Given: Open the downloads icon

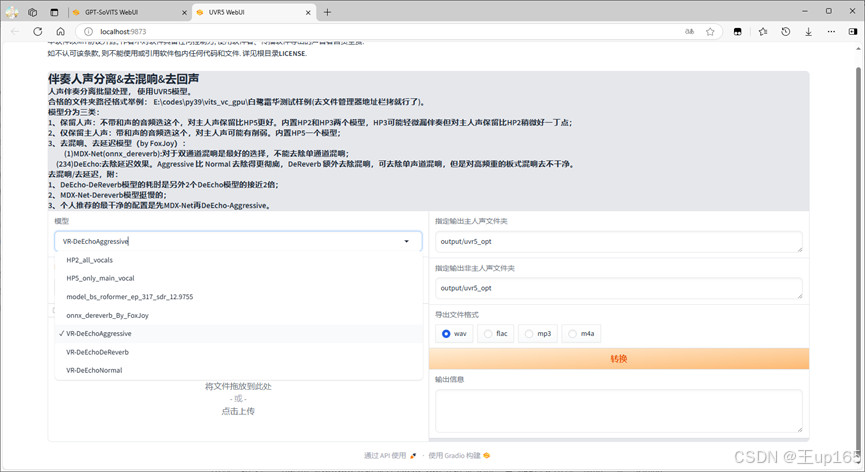Looking at the screenshot, I should point(808,31).
